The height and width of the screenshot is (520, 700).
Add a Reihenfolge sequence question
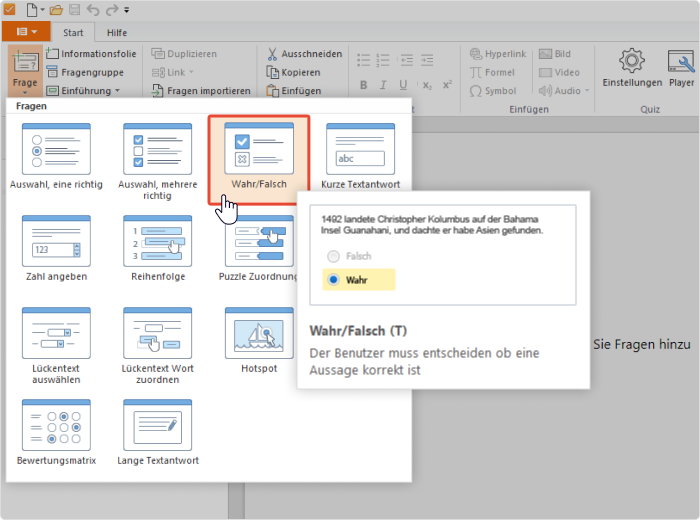point(158,248)
